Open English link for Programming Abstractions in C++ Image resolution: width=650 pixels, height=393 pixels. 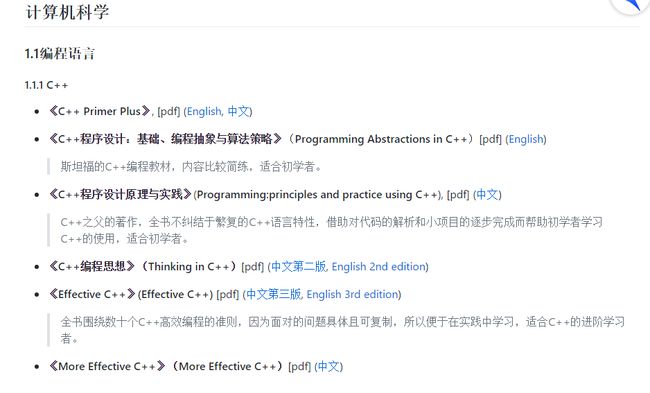click(x=526, y=139)
